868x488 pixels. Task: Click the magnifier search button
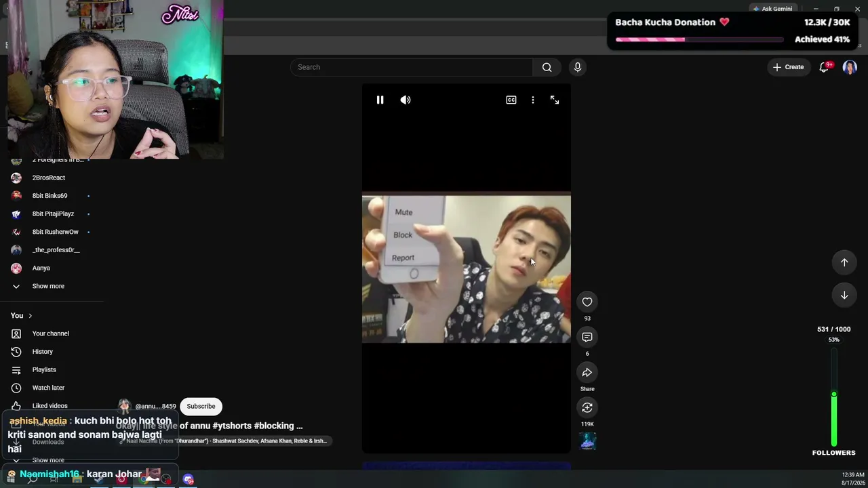547,67
